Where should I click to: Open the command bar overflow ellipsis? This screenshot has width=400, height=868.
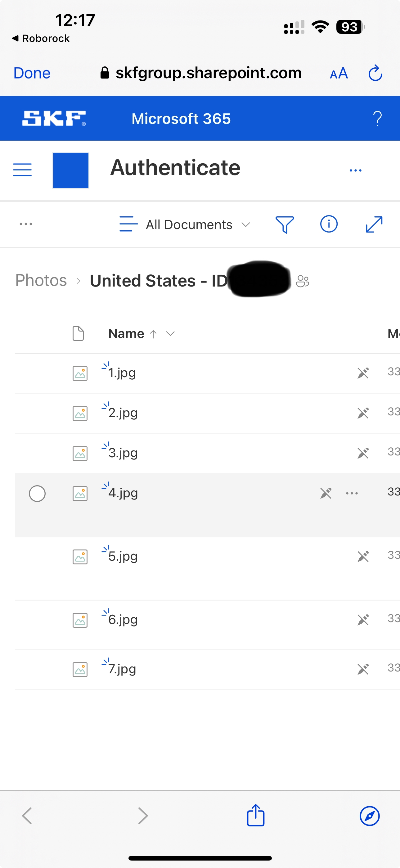click(x=26, y=224)
